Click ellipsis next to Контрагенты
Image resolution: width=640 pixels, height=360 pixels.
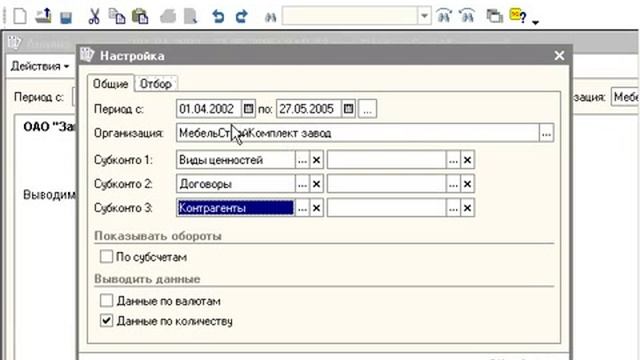pyautogui.click(x=302, y=208)
